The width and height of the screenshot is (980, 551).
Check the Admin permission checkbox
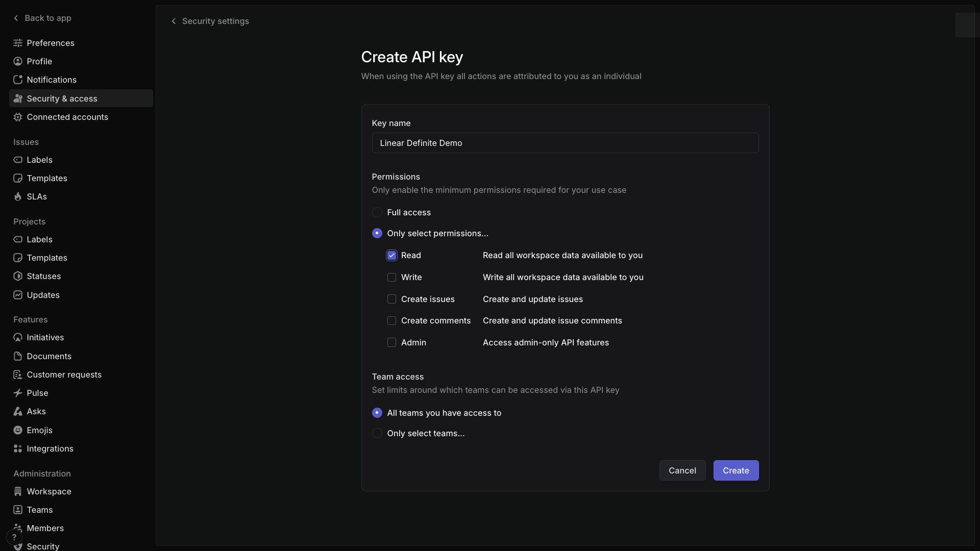(x=391, y=343)
